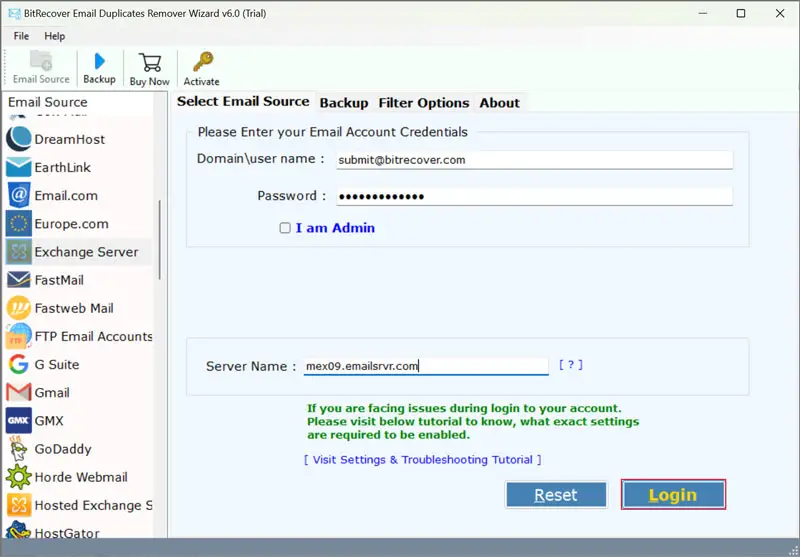This screenshot has height=557, width=800.
Task: Choose the FastMail envelope icon
Action: pyautogui.click(x=19, y=280)
